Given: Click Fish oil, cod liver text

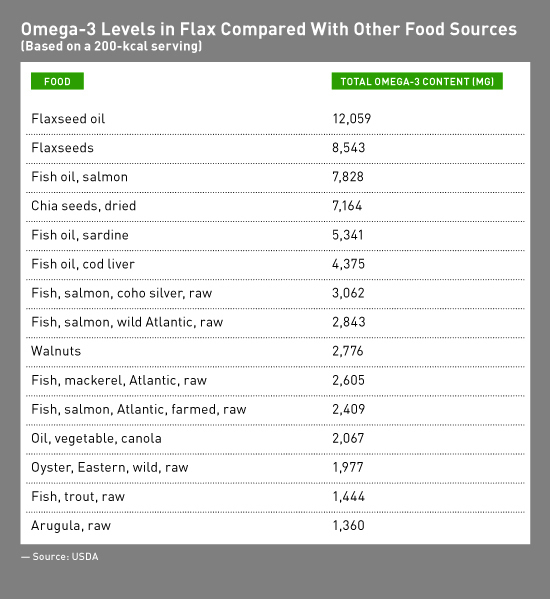Looking at the screenshot, I should (x=83, y=264).
